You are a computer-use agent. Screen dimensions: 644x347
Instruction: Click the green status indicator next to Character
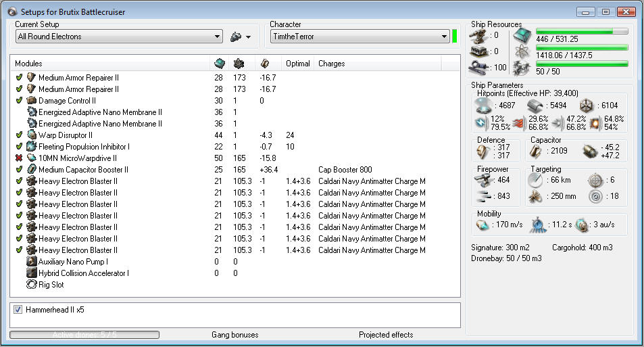pyautogui.click(x=455, y=36)
